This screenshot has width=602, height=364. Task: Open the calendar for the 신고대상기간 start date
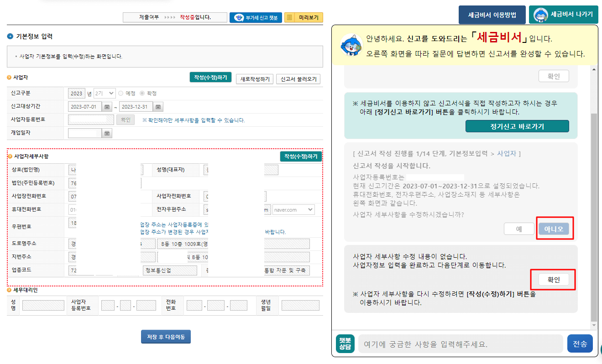(x=106, y=106)
